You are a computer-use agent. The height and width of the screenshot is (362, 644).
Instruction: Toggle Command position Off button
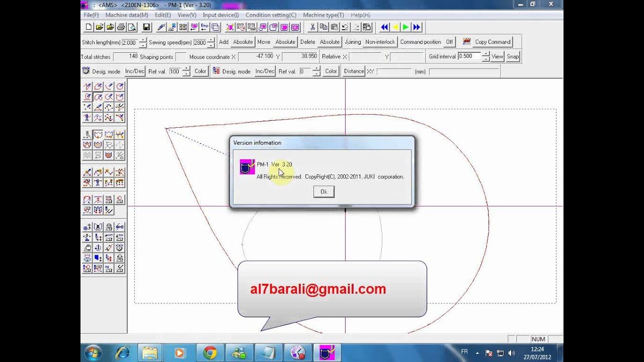tap(449, 42)
